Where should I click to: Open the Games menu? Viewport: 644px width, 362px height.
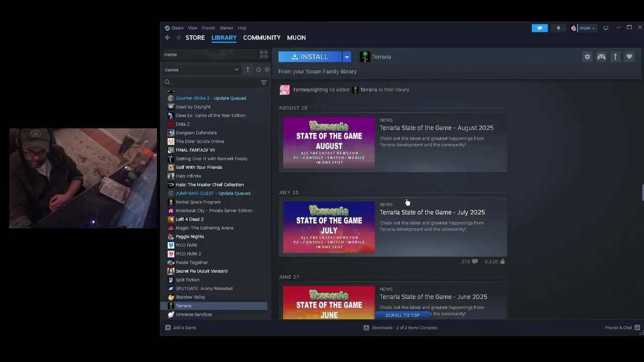click(226, 28)
